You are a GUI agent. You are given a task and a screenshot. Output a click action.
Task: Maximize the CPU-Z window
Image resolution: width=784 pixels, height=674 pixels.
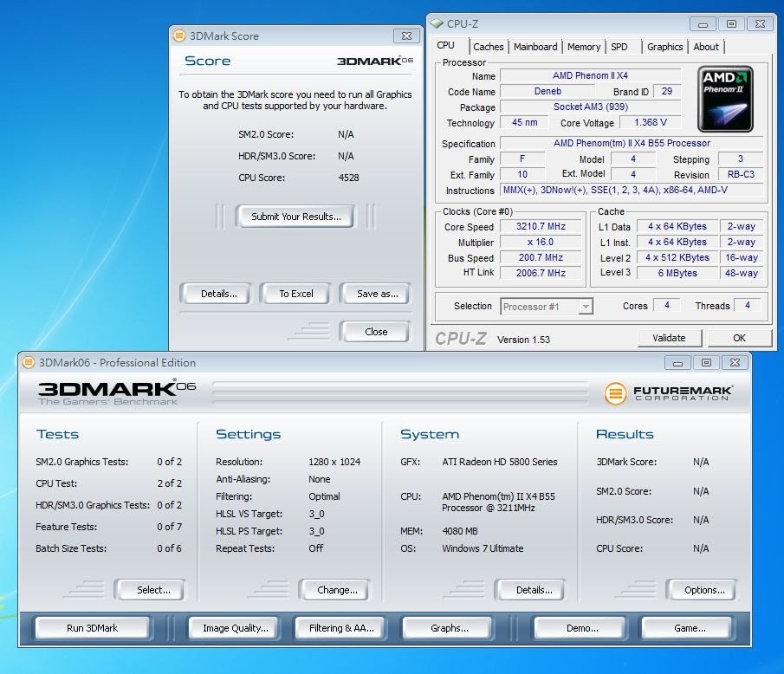(x=731, y=24)
